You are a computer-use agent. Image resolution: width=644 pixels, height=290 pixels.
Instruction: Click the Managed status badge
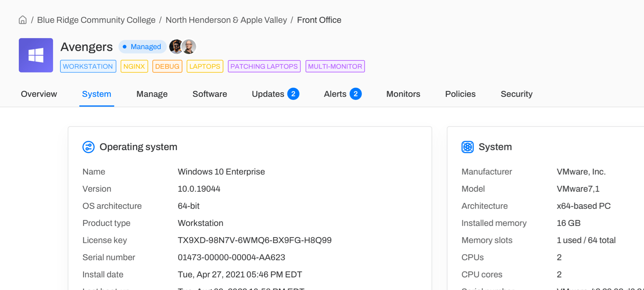click(x=142, y=47)
